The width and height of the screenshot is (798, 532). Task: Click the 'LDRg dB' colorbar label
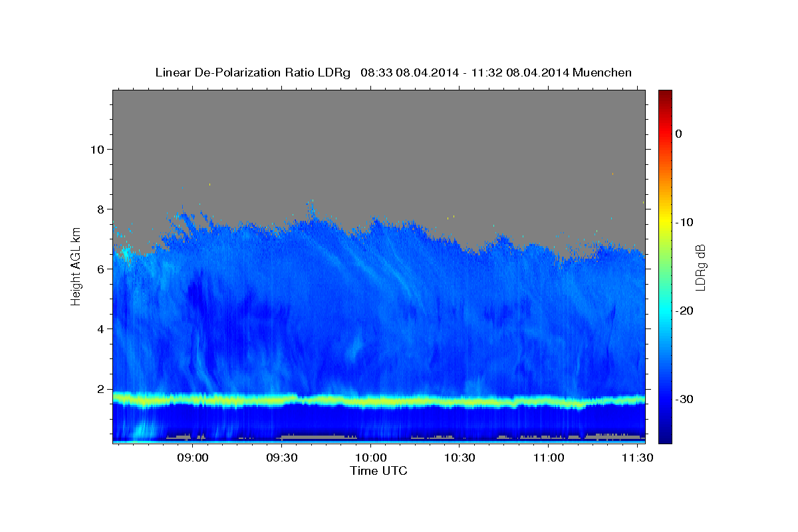[700, 267]
